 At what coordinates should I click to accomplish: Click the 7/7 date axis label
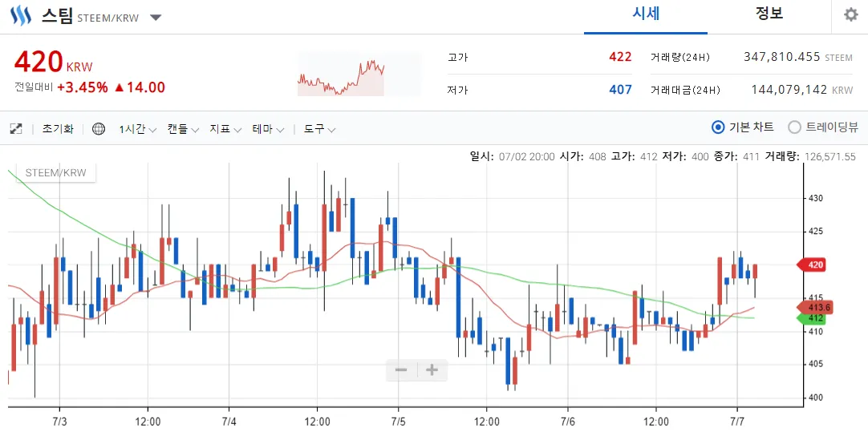coord(736,422)
